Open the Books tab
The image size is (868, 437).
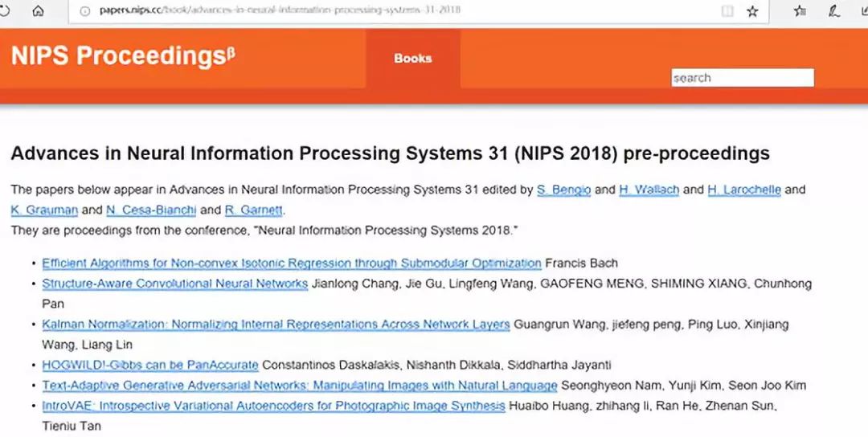pyautogui.click(x=412, y=58)
